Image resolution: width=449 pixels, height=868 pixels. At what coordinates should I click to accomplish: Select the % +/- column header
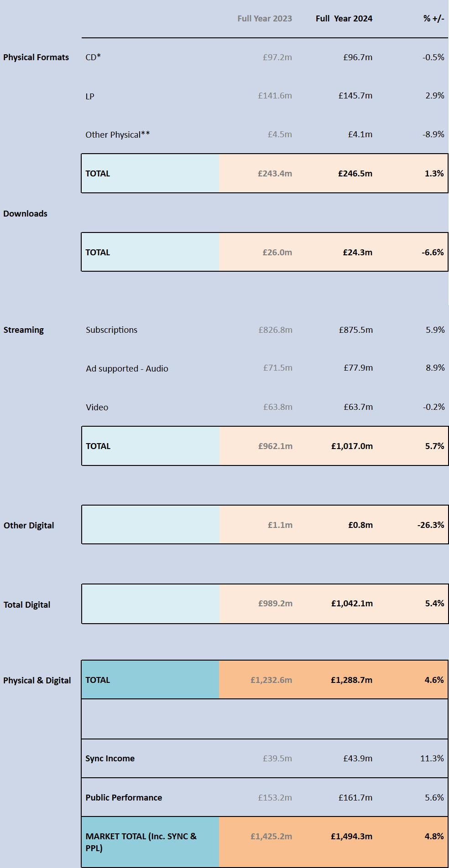click(x=433, y=19)
